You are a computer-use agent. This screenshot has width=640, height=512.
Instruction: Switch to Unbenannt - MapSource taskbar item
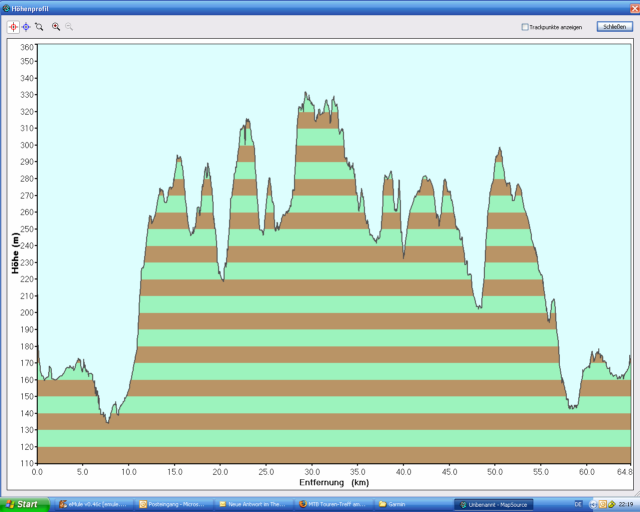click(x=493, y=504)
